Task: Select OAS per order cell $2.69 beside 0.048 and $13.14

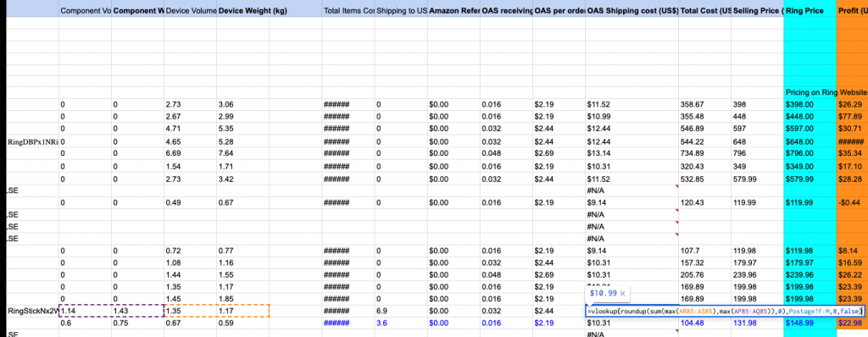Action: (559, 152)
